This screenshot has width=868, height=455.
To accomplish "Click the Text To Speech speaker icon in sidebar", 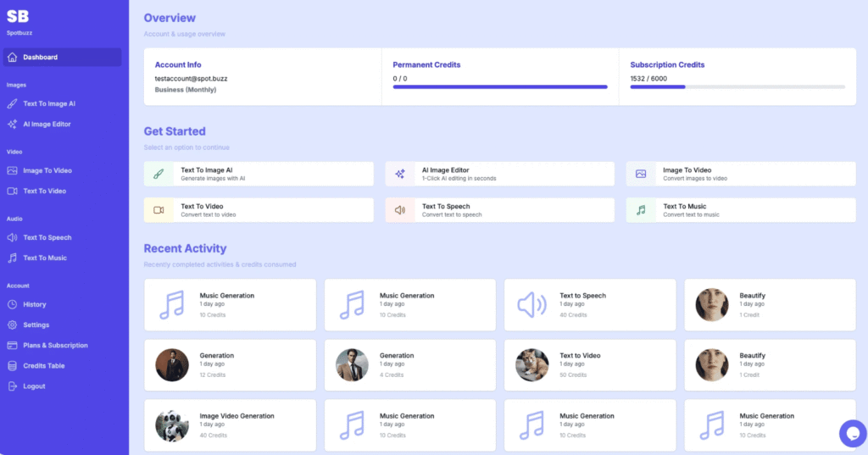I will pos(12,237).
